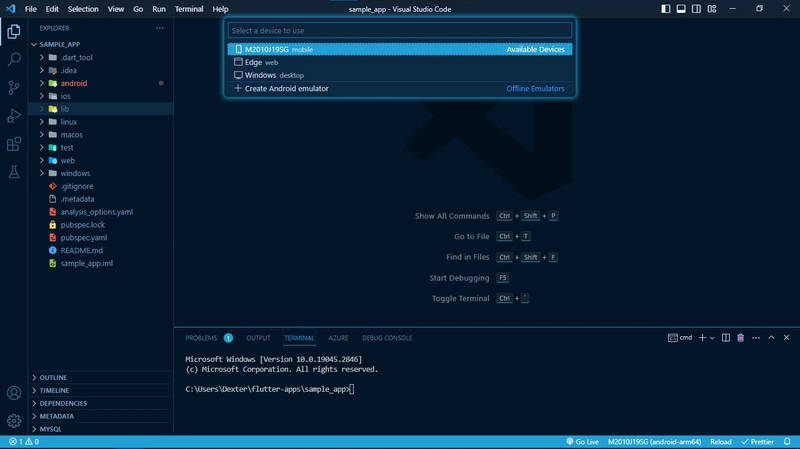
Task: Open Run and Debug view
Action: pyautogui.click(x=14, y=116)
